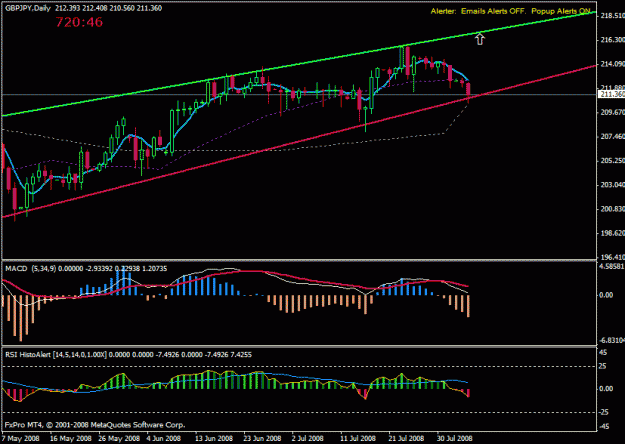Screen dimensions: 625x444
Task: Select the green upper channel trendline
Action: pyautogui.click(x=299, y=64)
